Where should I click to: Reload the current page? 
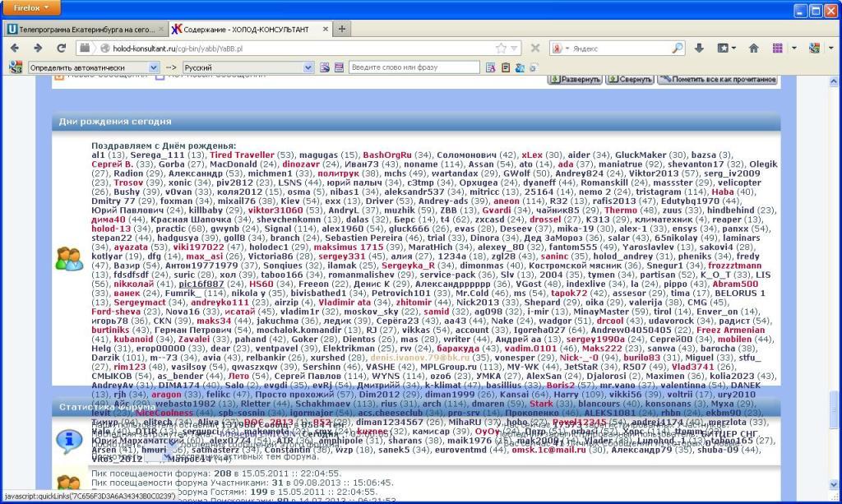tap(61, 49)
